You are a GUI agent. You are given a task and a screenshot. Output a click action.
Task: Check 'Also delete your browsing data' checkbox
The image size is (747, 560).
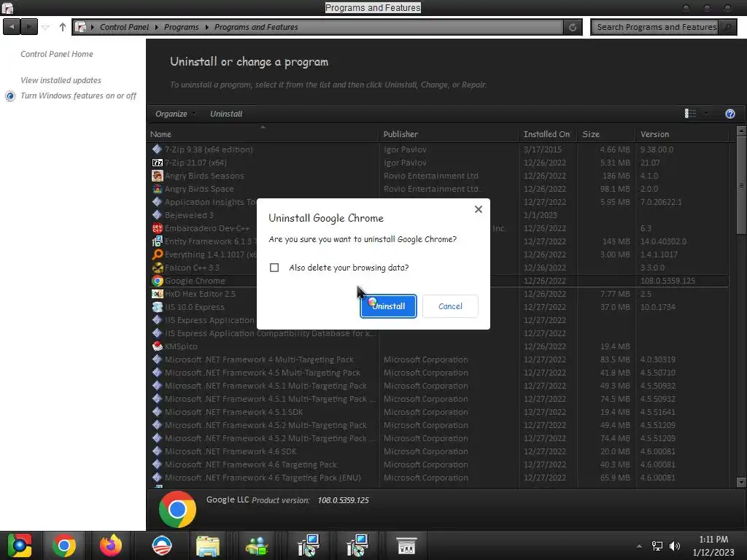coord(274,268)
